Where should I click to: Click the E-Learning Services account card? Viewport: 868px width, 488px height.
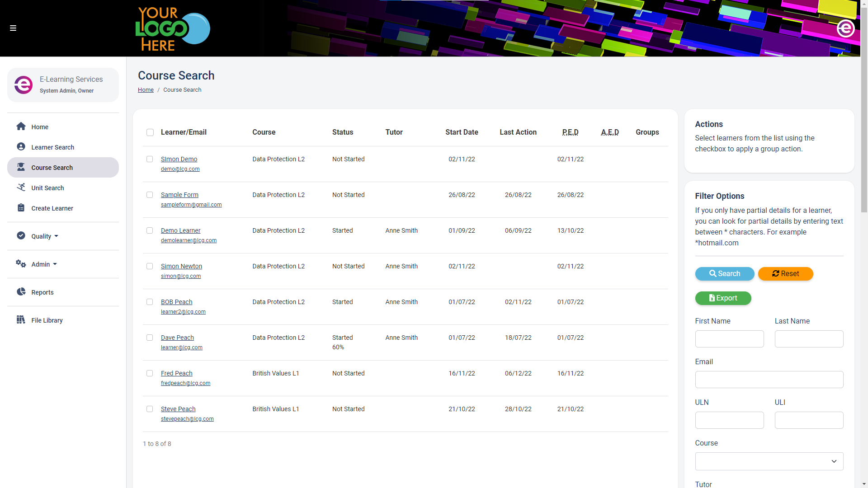click(x=63, y=85)
